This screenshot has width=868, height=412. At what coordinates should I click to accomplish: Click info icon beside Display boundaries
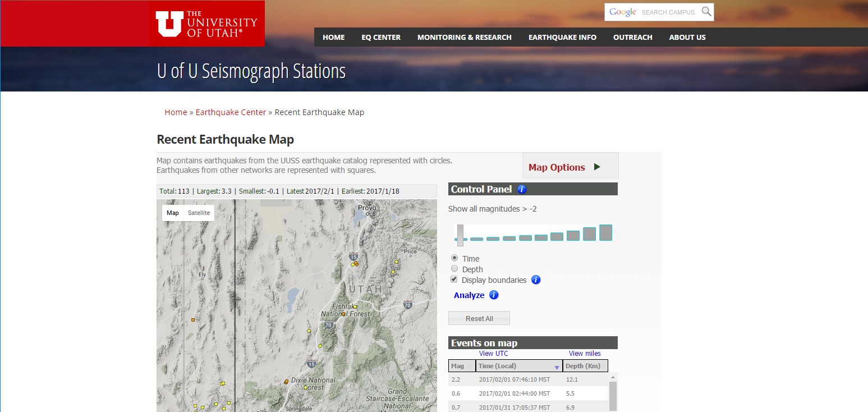536,280
